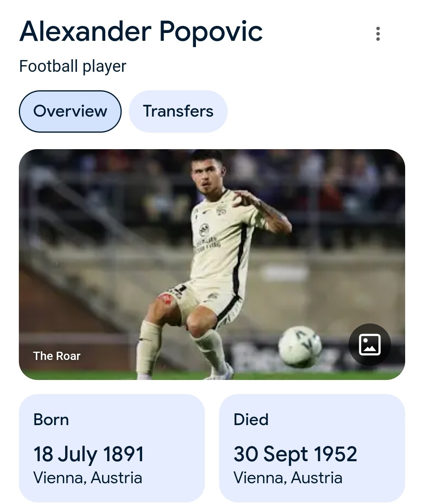Open the Died info card
Viewport: 424px width, 504px height.
(312, 448)
